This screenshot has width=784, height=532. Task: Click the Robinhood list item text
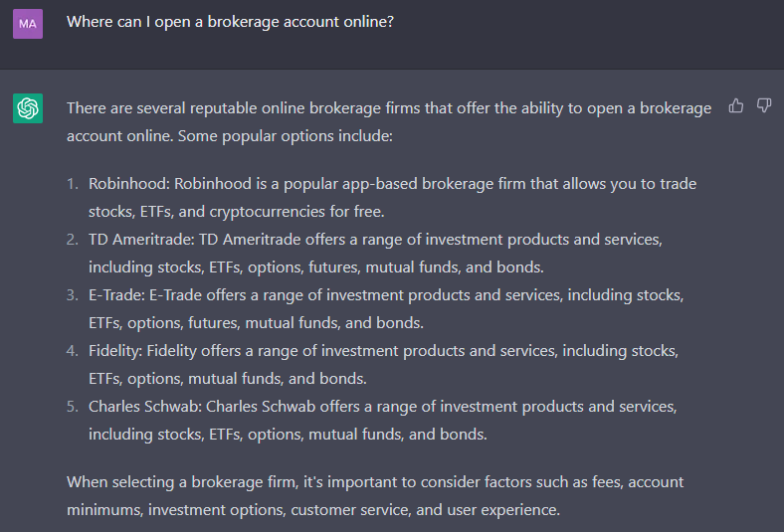pyautogui.click(x=393, y=197)
